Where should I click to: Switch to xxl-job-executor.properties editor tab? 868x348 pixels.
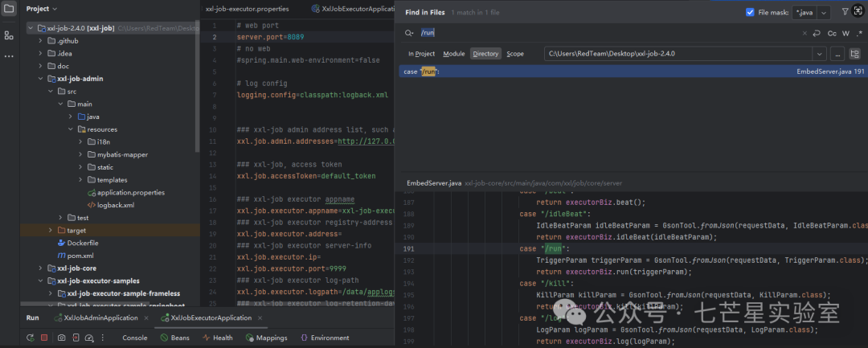pyautogui.click(x=247, y=9)
